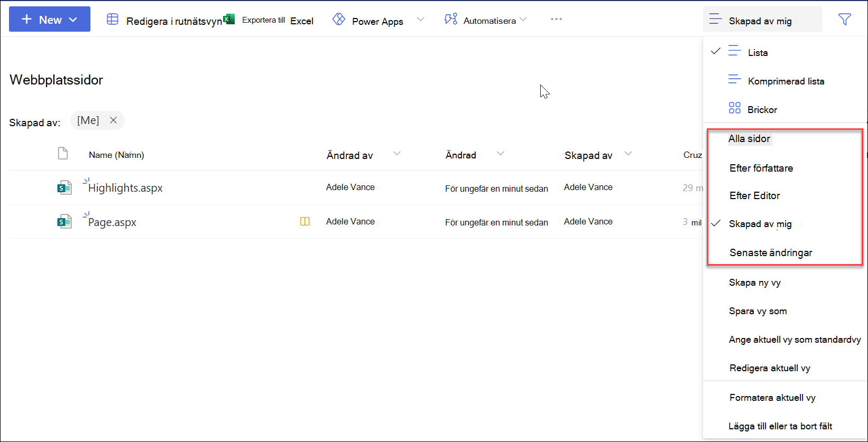Click the New button
Screen dimensions: 868x442
[x=50, y=20]
